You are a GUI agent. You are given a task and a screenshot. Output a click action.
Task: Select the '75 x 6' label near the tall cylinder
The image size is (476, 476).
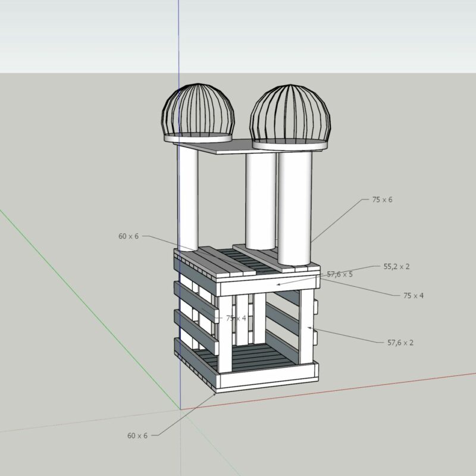pyautogui.click(x=382, y=200)
